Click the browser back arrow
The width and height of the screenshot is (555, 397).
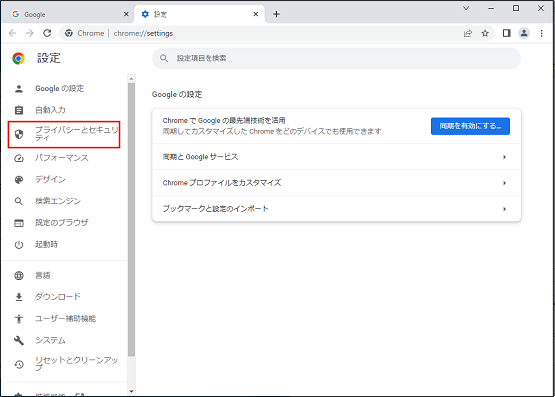13,33
